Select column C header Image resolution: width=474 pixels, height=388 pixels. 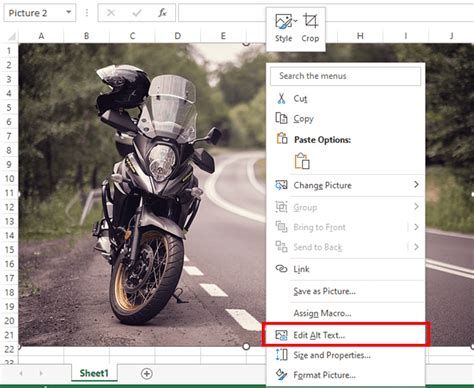point(132,36)
